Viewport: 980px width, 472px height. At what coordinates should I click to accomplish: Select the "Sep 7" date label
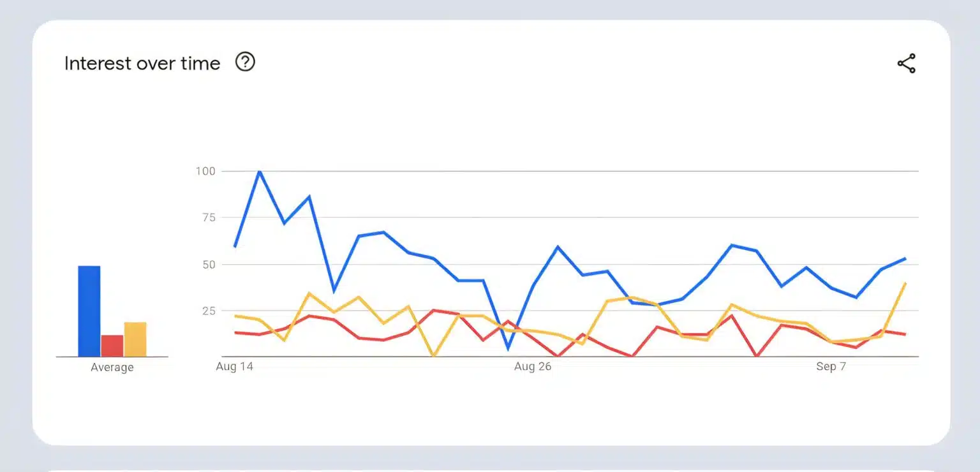click(831, 366)
